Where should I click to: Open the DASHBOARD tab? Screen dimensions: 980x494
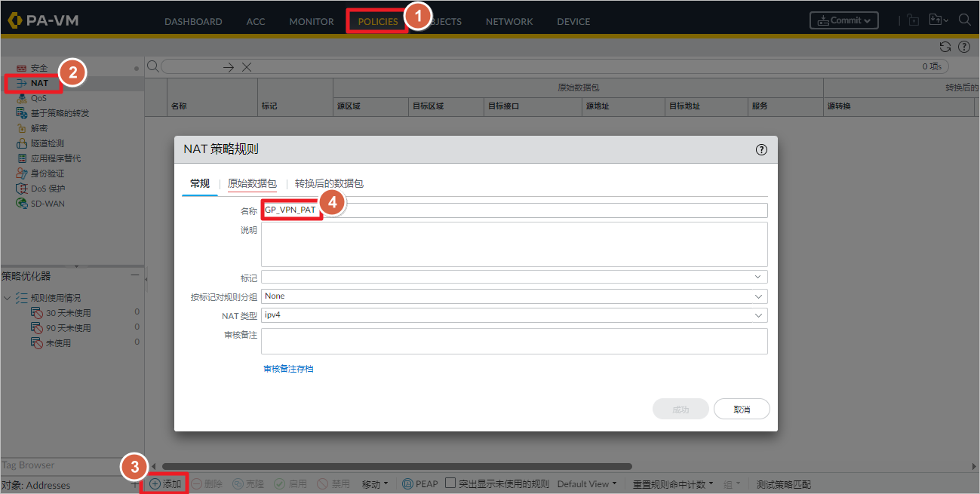click(x=193, y=21)
